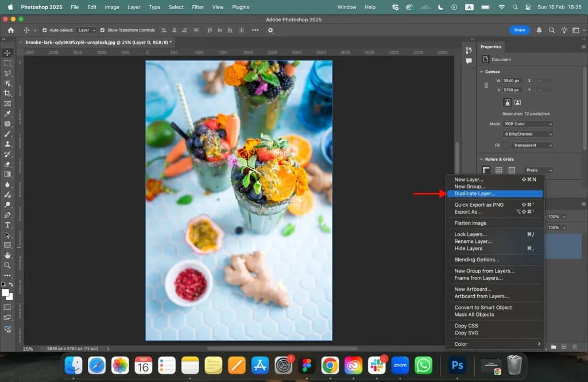
Task: Show pixel grid icon in Rulers & Grids
Action: [x=512, y=171]
